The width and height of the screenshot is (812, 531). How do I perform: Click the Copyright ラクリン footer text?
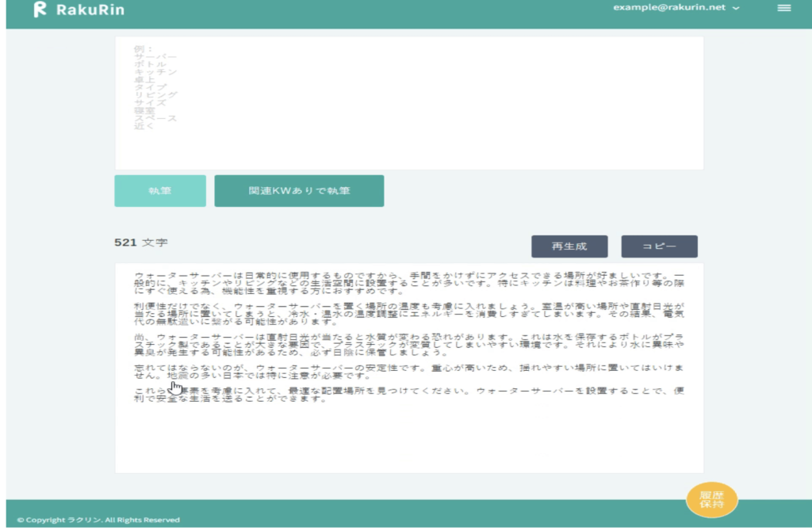(x=98, y=520)
